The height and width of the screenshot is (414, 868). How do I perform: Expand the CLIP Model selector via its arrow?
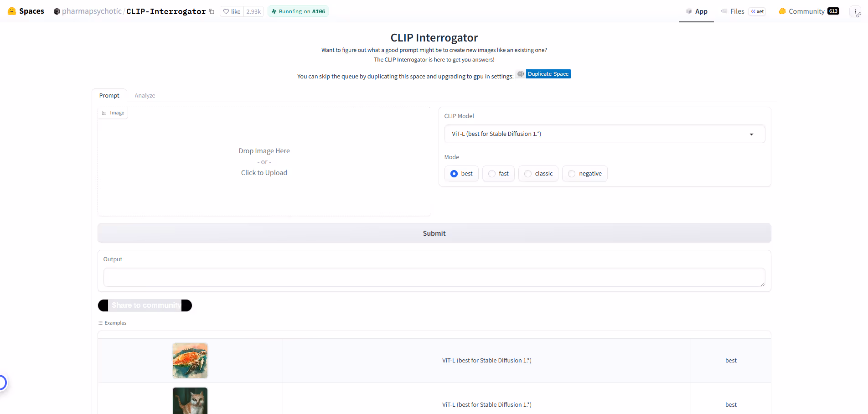[751, 134]
